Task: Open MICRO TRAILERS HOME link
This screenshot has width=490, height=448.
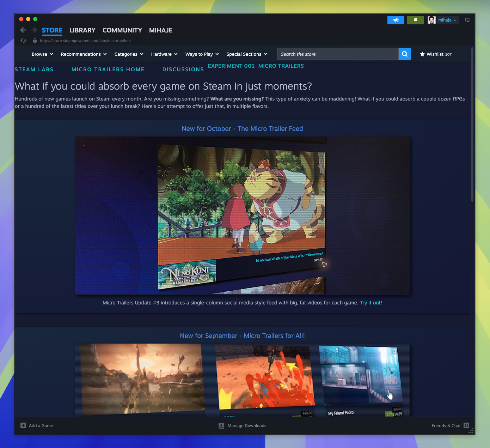Action: (x=108, y=69)
